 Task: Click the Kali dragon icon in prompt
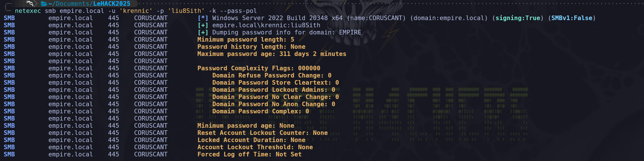[x=30, y=3]
